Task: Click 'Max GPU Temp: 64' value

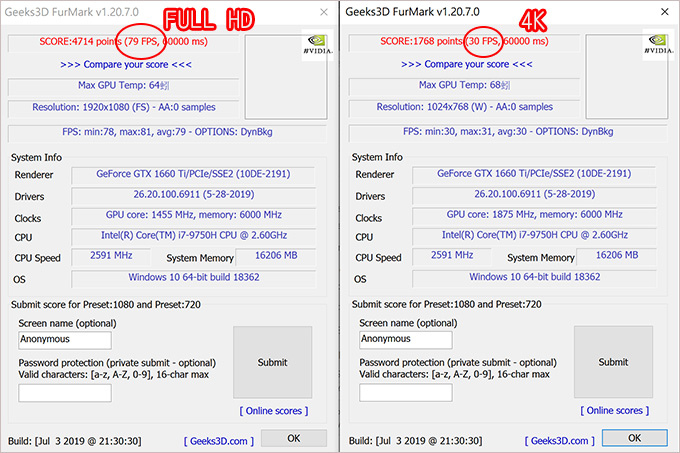Action: 123,85
